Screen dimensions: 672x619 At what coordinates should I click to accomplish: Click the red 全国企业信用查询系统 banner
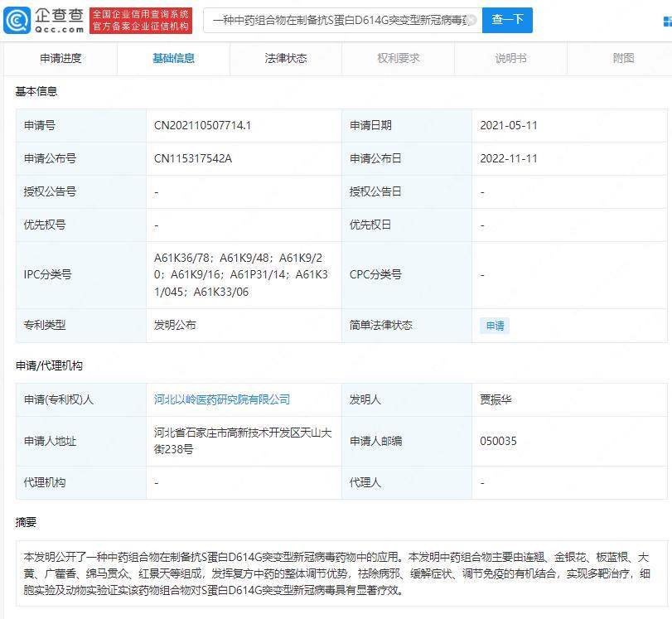point(141,20)
